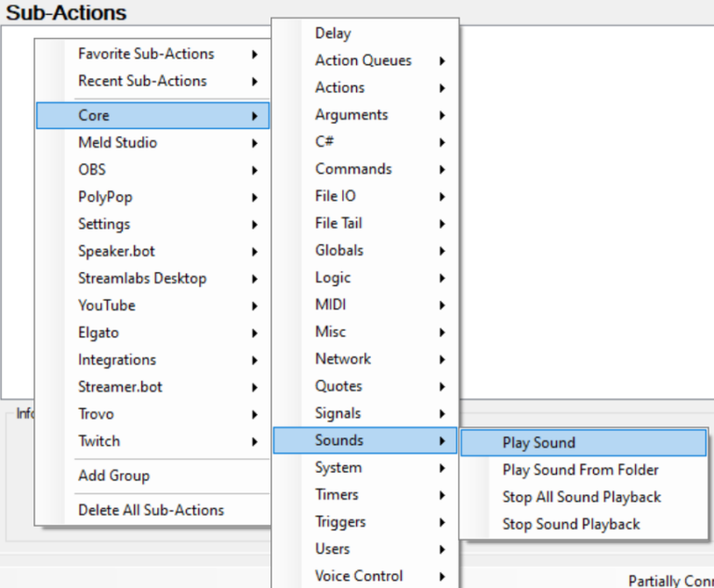
Task: Expand the Recent Sub-Actions submenu
Action: point(142,81)
